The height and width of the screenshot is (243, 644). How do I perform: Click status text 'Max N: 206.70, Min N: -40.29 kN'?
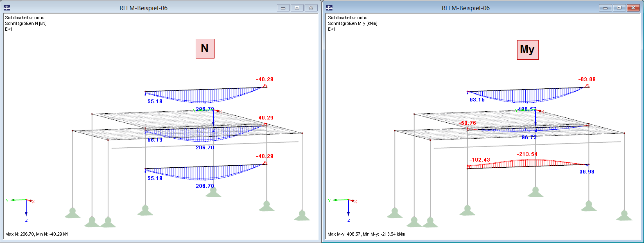click(37, 234)
